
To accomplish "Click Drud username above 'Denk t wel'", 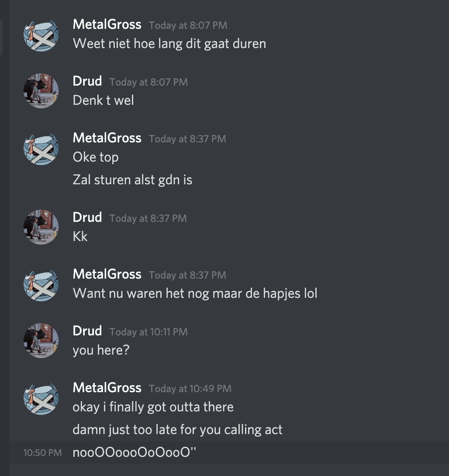I will click(87, 81).
